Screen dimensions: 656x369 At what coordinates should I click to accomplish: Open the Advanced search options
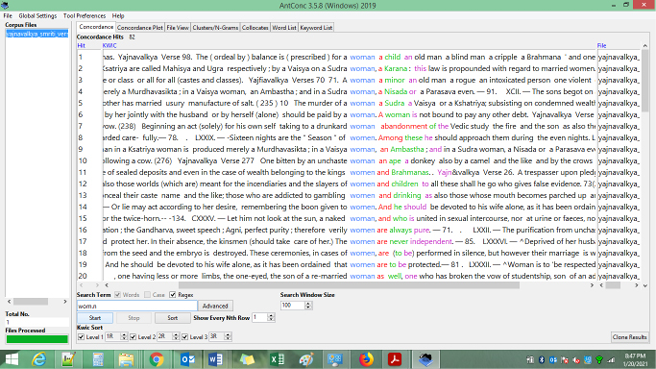[215, 306]
